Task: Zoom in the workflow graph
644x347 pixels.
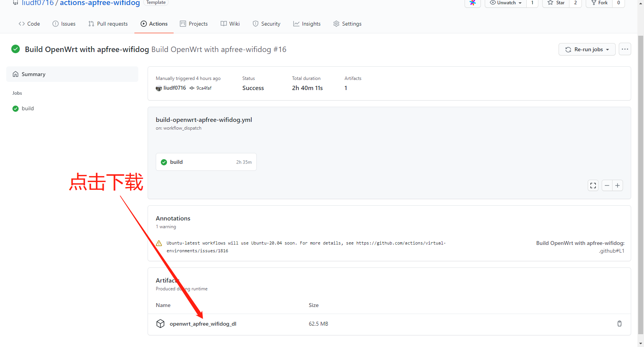Action: pyautogui.click(x=618, y=186)
